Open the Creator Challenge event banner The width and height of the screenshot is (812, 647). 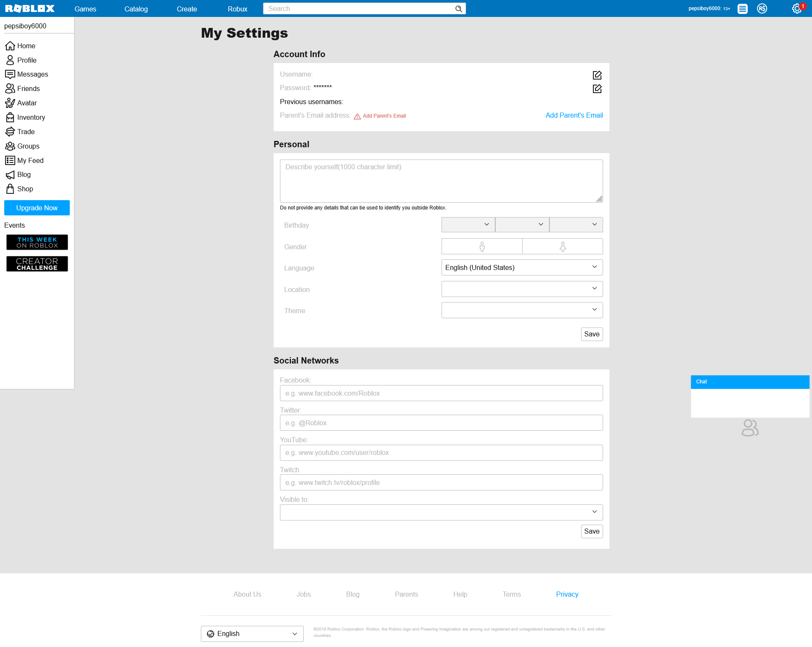click(x=37, y=264)
